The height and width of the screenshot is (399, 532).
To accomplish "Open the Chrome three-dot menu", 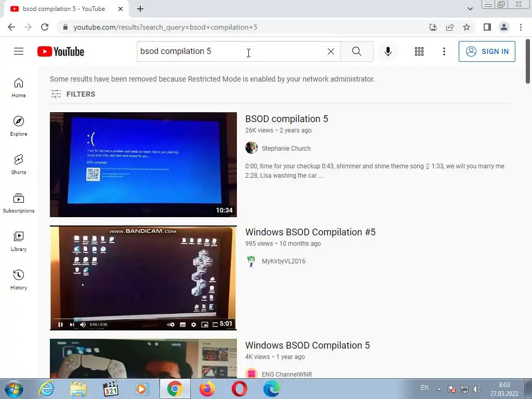I will 521,27.
